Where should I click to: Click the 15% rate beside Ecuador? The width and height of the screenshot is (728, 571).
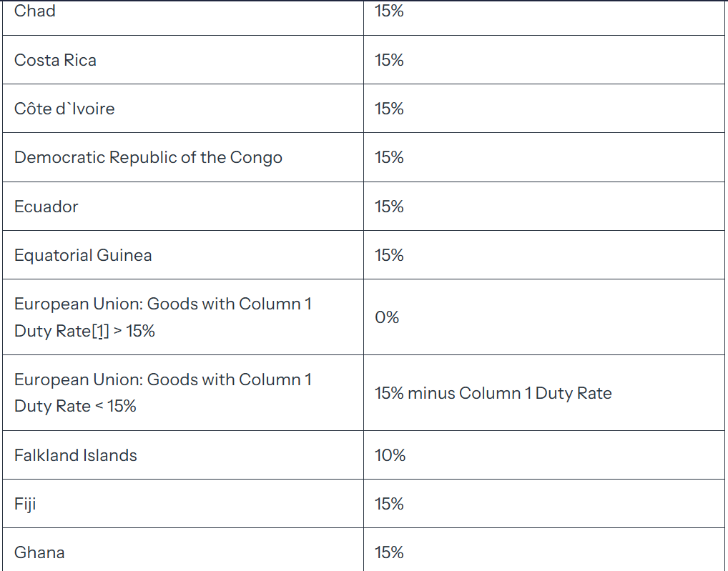pyautogui.click(x=389, y=207)
